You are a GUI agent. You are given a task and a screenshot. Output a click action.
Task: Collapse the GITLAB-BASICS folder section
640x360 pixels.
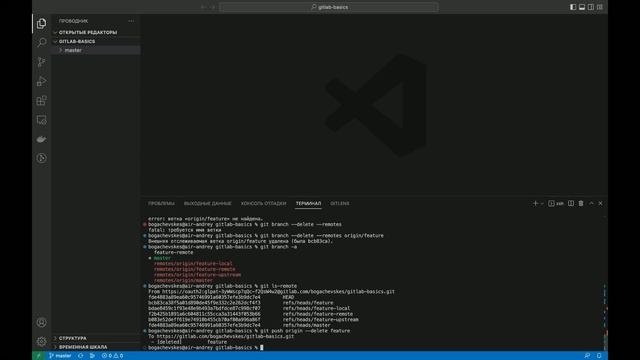pyautogui.click(x=96, y=42)
